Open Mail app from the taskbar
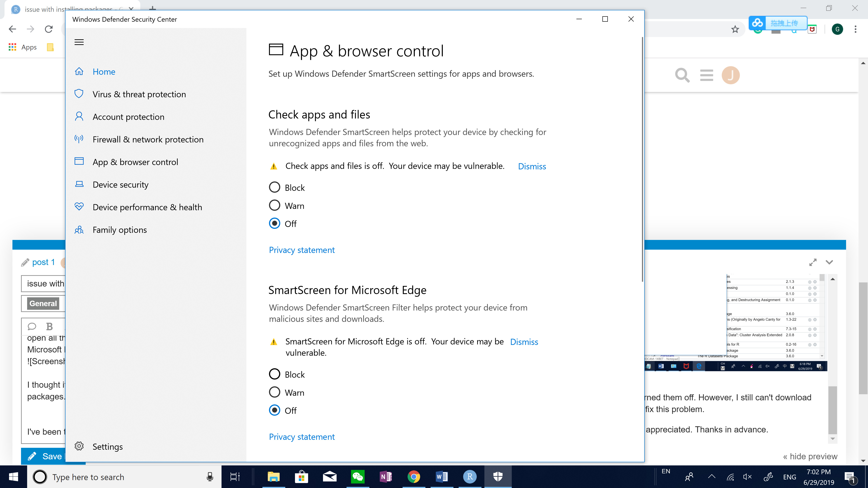868x488 pixels. coord(330,476)
